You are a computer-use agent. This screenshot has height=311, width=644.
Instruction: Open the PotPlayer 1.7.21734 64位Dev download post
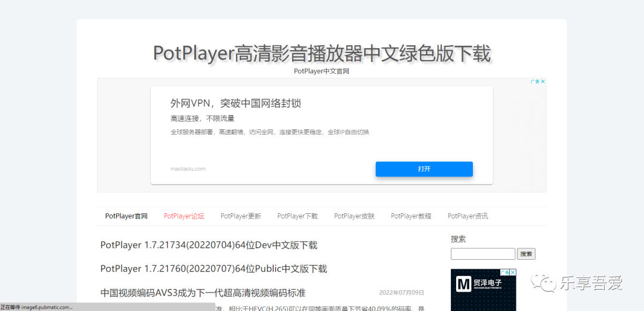click(209, 245)
